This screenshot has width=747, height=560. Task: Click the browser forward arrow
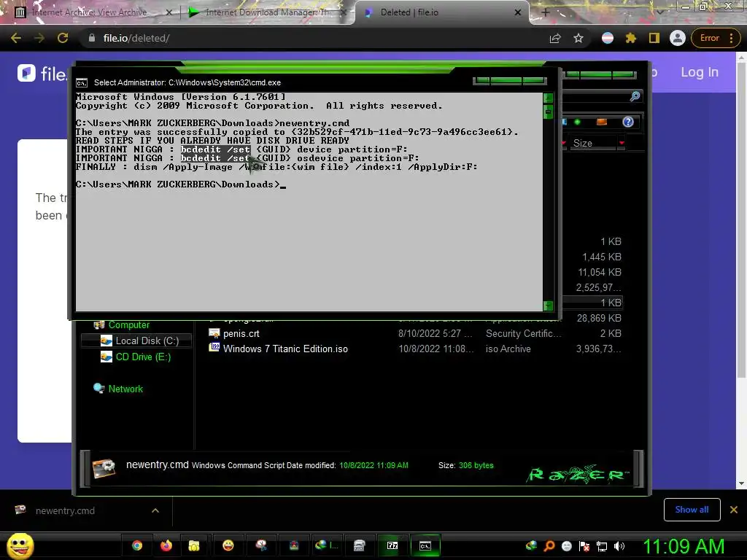39,38
